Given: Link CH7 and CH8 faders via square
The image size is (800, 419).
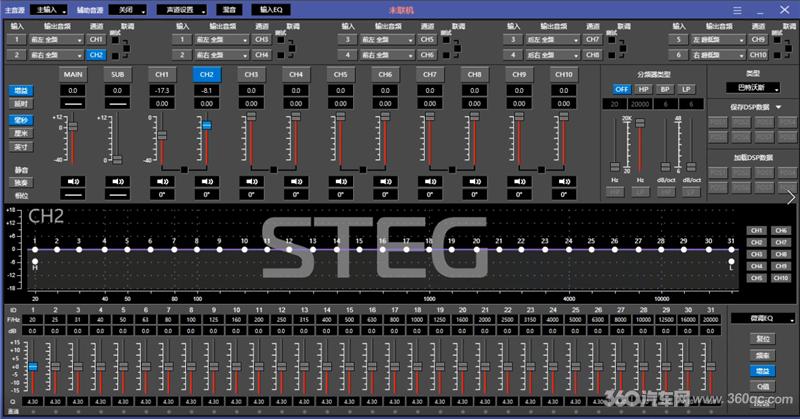Looking at the screenshot, I should [x=452, y=169].
